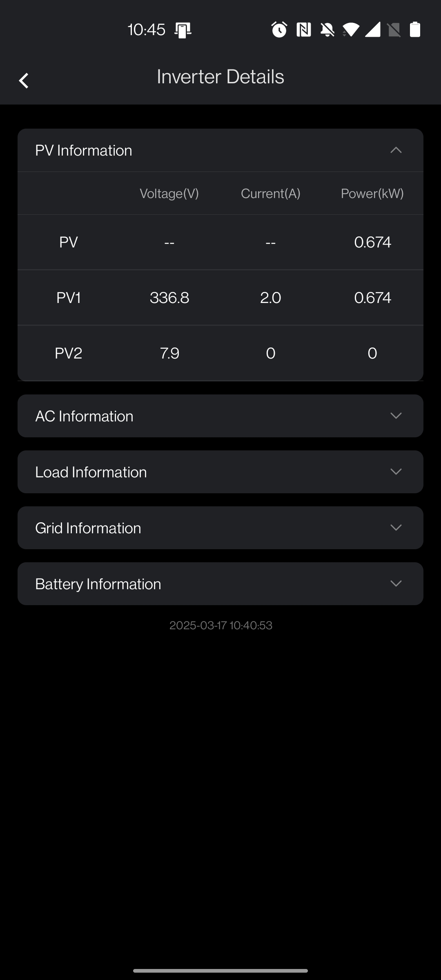Tap the timestamp 2025-03-17 10:40:53
This screenshot has width=441, height=980.
[220, 626]
